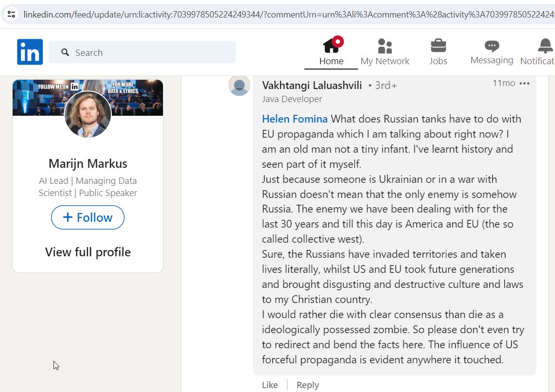Click the search magnifier icon
The width and height of the screenshot is (555, 392).
click(65, 53)
